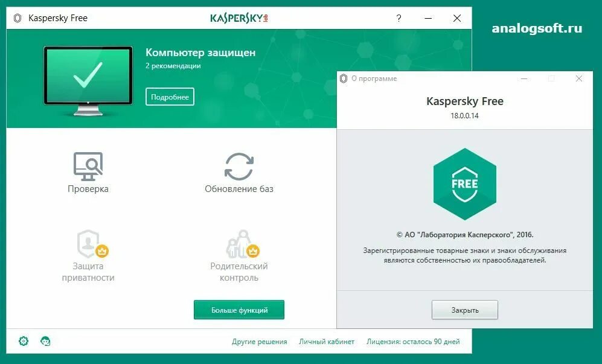This screenshot has width=602, height=364.
Task: Open the Проверка scan icon
Action: coord(88,167)
